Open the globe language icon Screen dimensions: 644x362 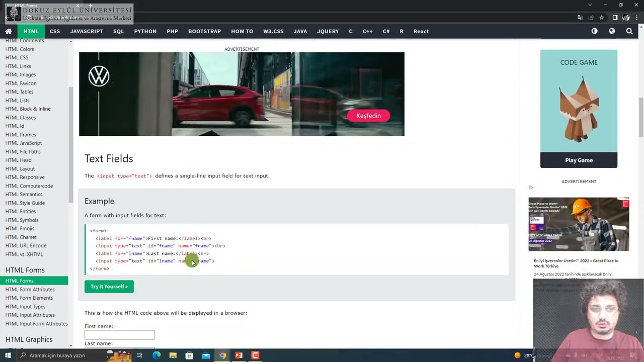(612, 31)
